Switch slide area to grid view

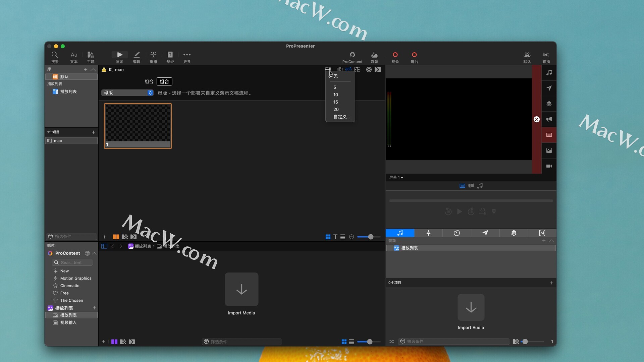(328, 237)
